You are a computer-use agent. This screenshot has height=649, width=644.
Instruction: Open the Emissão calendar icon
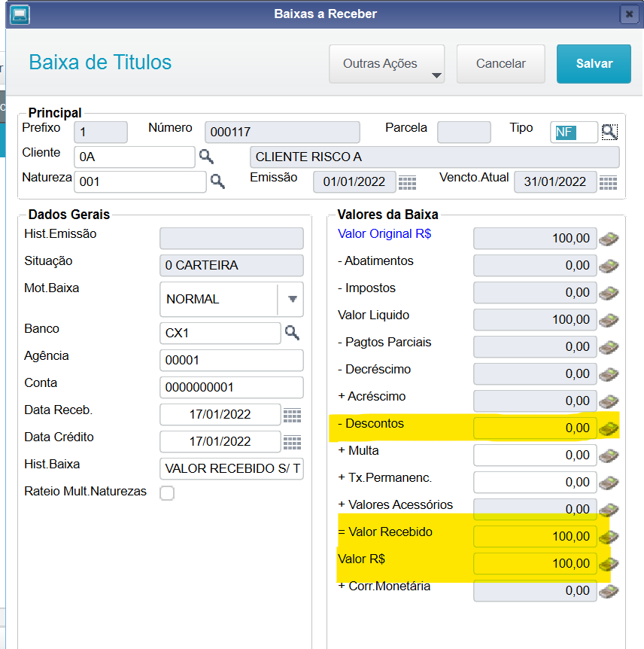pyautogui.click(x=407, y=182)
